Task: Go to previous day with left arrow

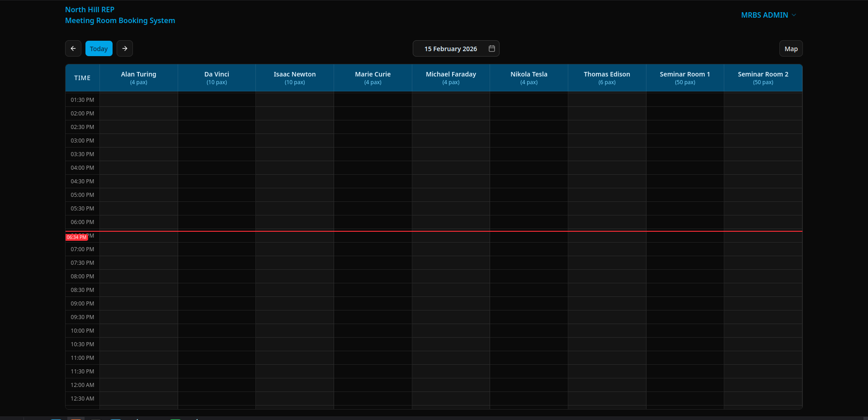Action: click(x=73, y=48)
